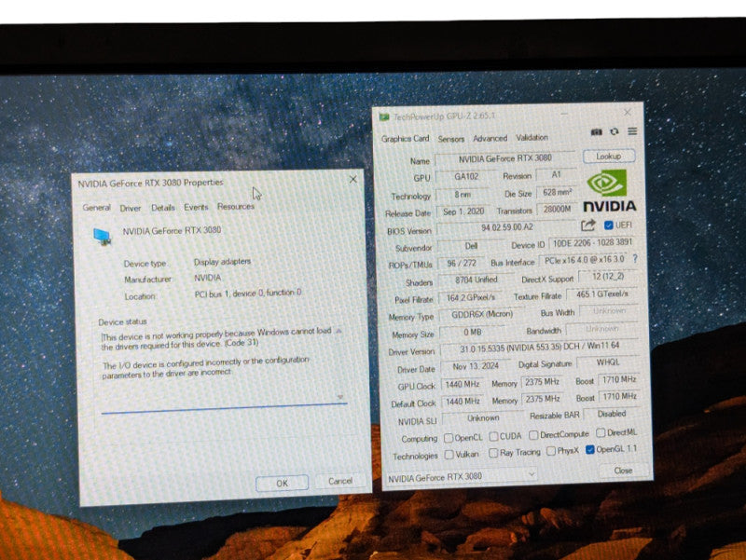Click the Driver Version field
This screenshot has width=746, height=560.
[x=540, y=348]
